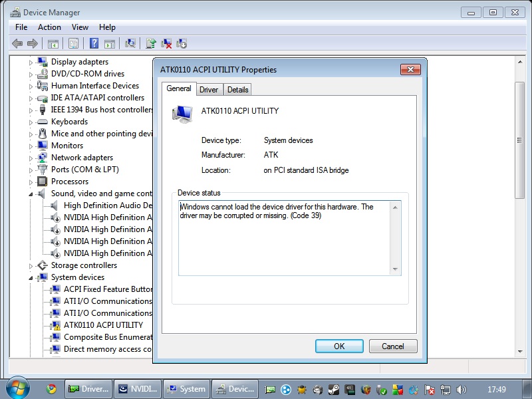
Task: Switch to the Driver tab
Action: tap(209, 90)
